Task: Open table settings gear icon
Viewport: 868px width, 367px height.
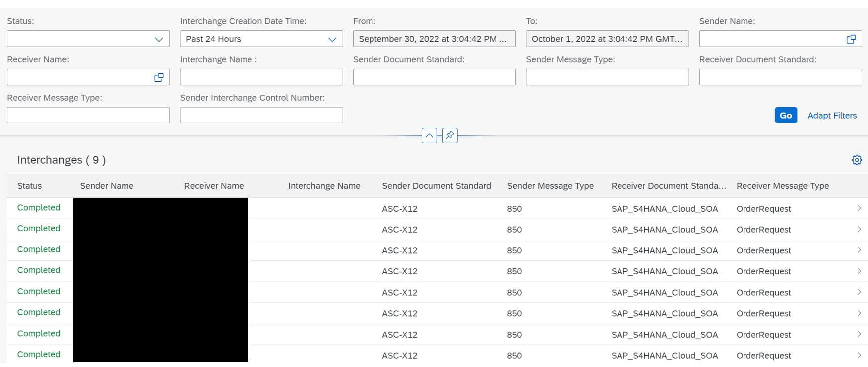Action: click(857, 160)
